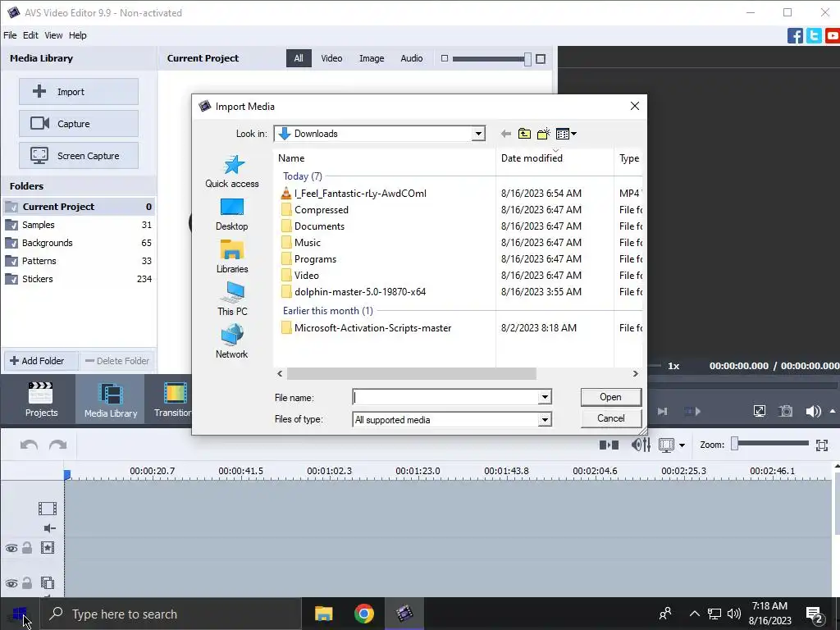This screenshot has height=630, width=840.
Task: Open the View menu
Action: click(x=53, y=35)
